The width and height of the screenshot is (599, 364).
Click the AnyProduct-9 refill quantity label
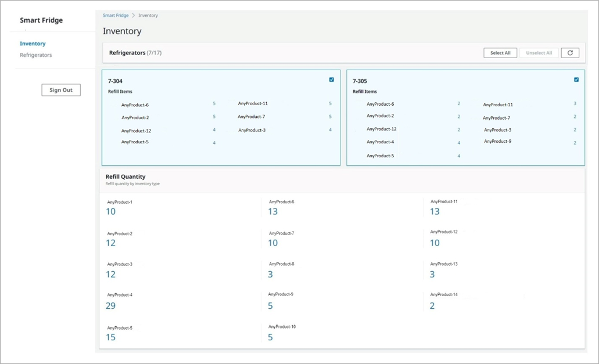(281, 294)
